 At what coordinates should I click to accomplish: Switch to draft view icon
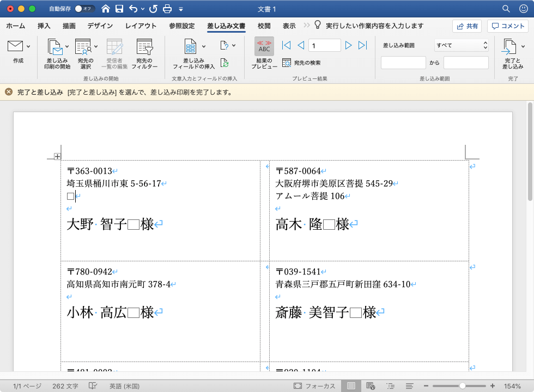pyautogui.click(x=409, y=386)
